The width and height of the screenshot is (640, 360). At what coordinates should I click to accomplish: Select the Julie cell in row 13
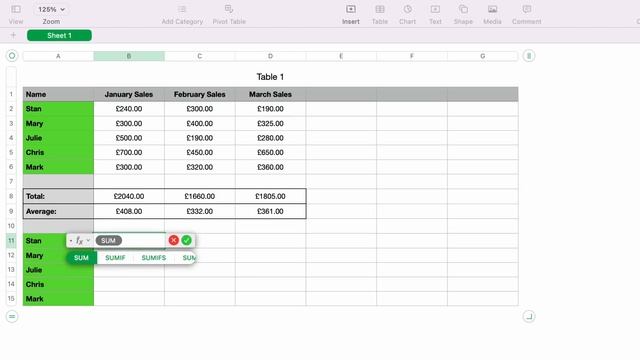[x=58, y=270]
